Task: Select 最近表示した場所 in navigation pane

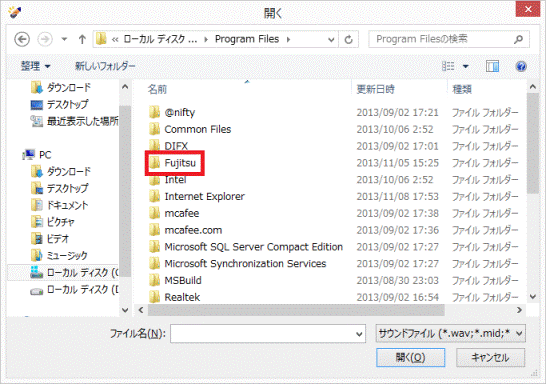Action: point(75,121)
